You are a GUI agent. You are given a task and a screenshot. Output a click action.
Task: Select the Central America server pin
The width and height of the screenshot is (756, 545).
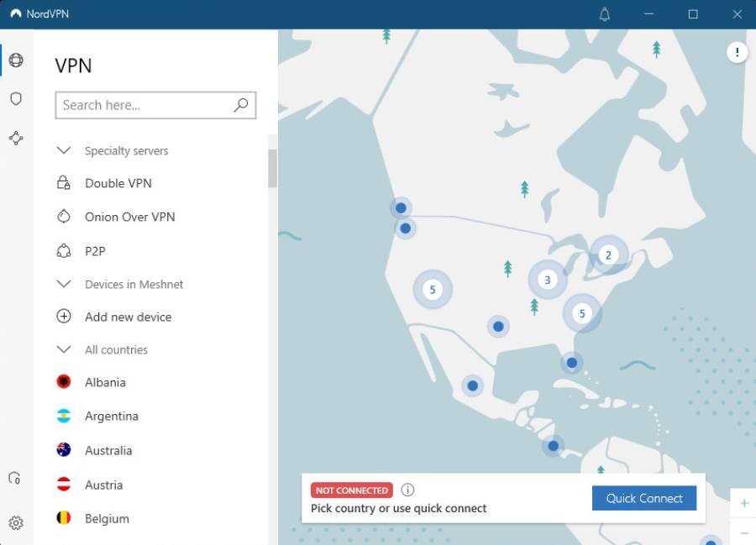[553, 446]
